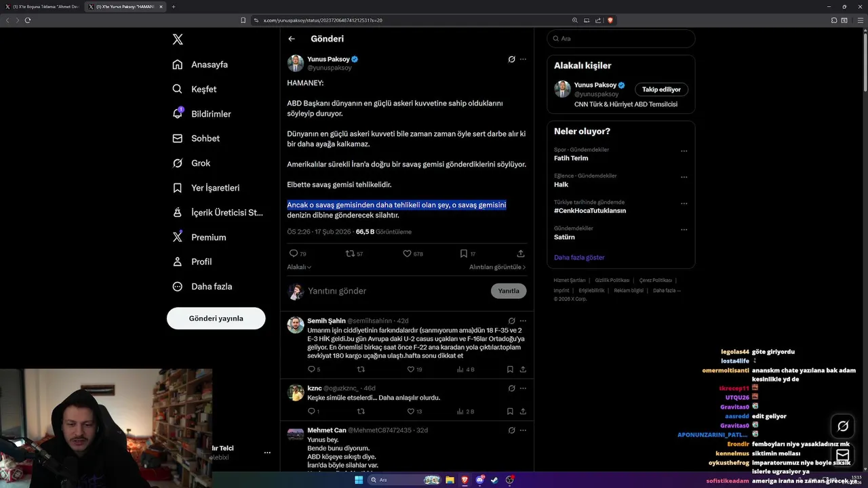This screenshot has height=488, width=868.
Task: Click reply icon with 79 replies
Action: 294,253
